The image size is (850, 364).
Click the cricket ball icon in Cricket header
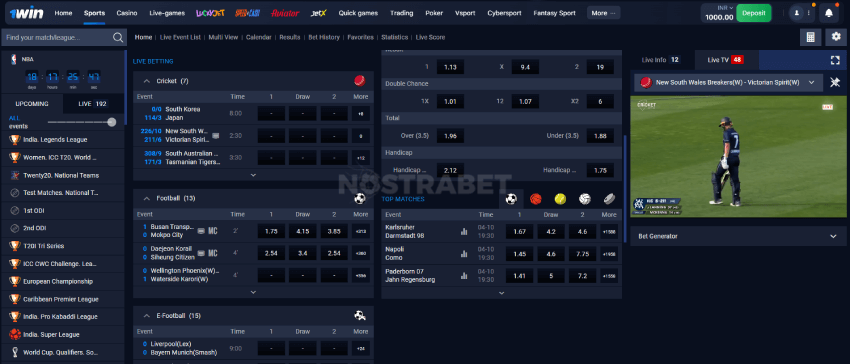[x=359, y=81]
